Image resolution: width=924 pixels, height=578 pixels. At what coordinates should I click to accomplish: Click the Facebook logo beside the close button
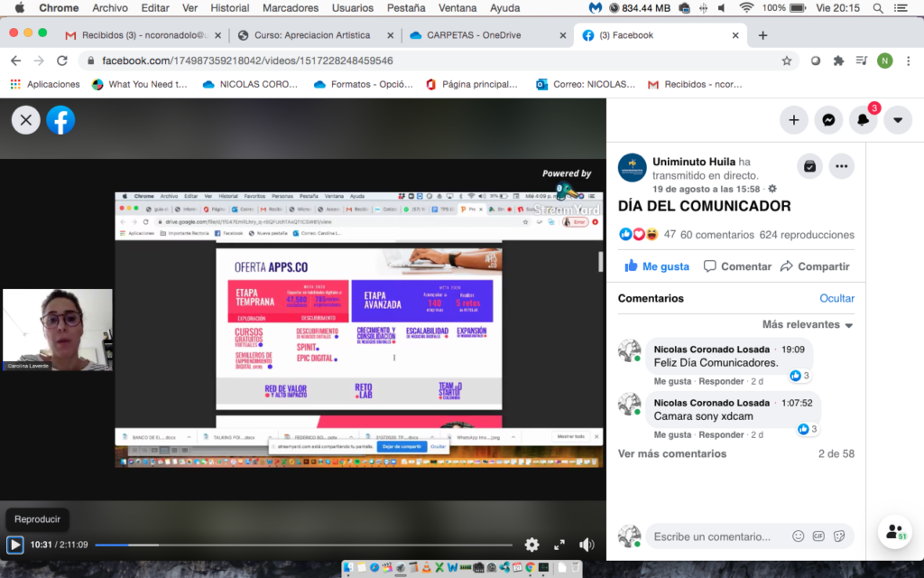tap(60, 120)
